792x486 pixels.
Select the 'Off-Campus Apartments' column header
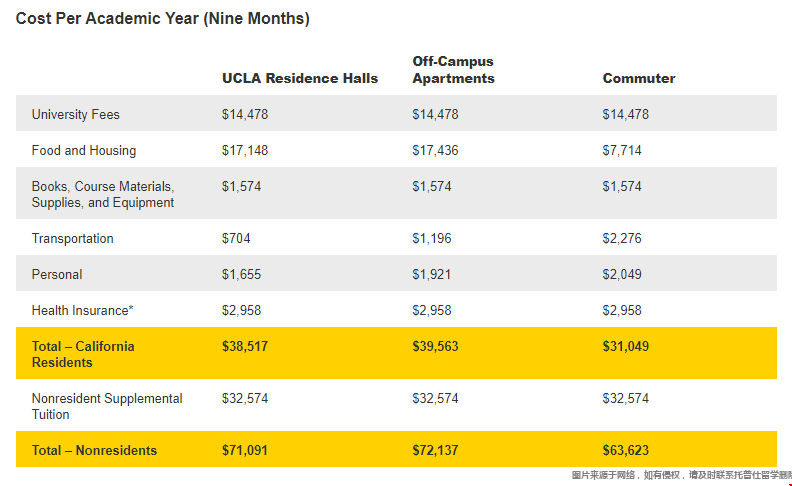point(454,70)
